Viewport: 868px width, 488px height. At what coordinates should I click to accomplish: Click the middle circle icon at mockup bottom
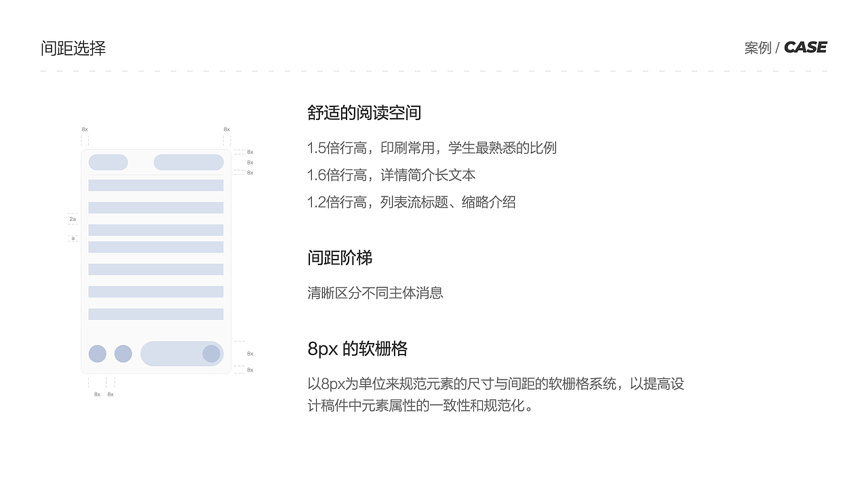[123, 353]
